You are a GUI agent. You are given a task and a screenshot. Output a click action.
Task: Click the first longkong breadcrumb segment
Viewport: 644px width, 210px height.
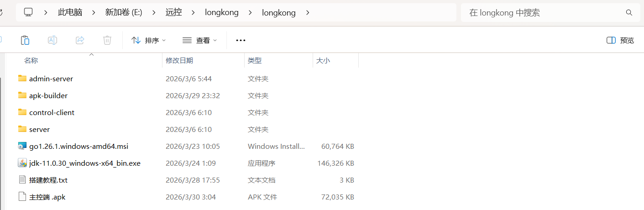click(222, 12)
